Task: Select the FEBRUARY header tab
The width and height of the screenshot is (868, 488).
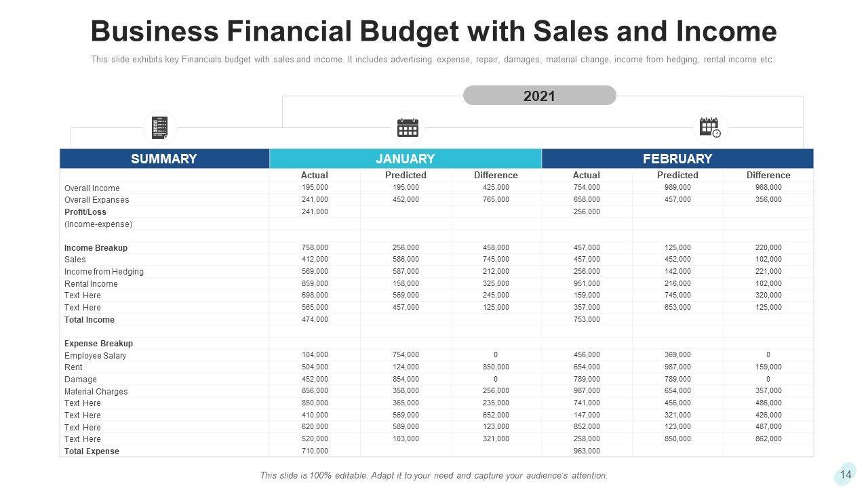Action: pos(677,159)
